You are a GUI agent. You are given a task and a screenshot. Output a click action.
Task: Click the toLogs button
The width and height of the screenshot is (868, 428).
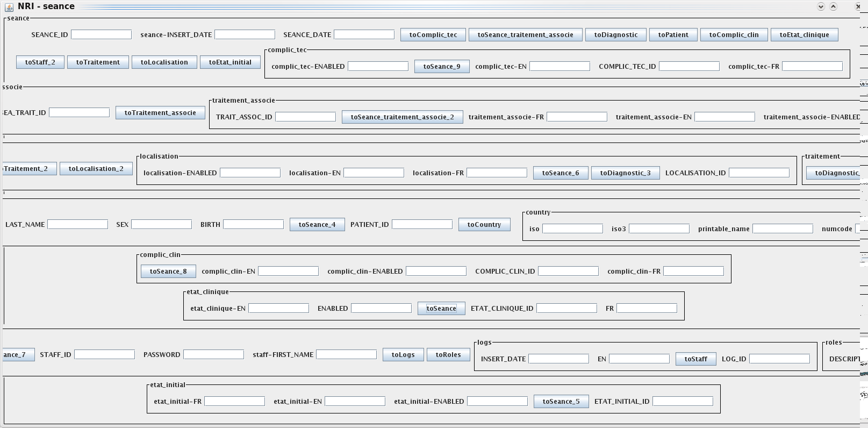(403, 355)
